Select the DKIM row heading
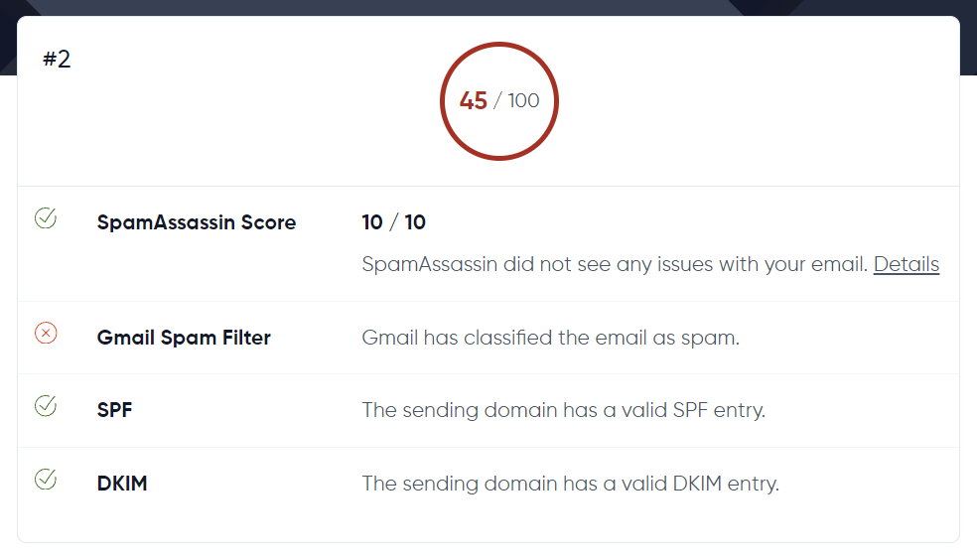 (x=122, y=484)
